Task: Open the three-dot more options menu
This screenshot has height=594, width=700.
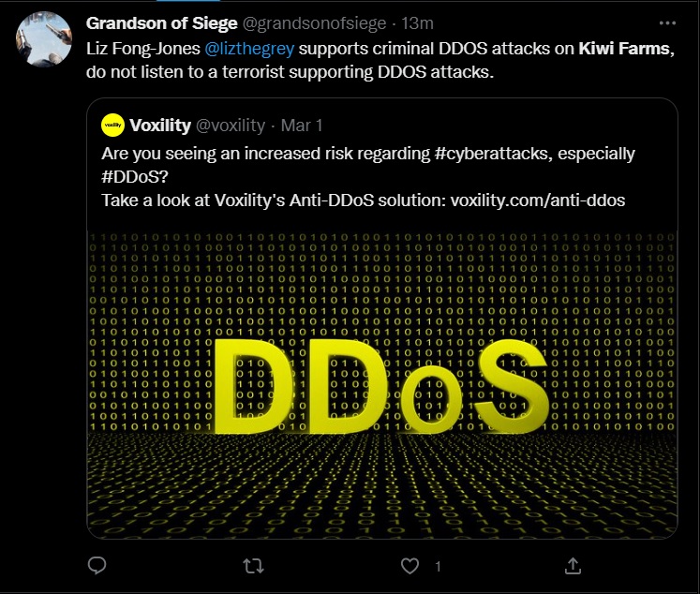Action: click(x=667, y=23)
